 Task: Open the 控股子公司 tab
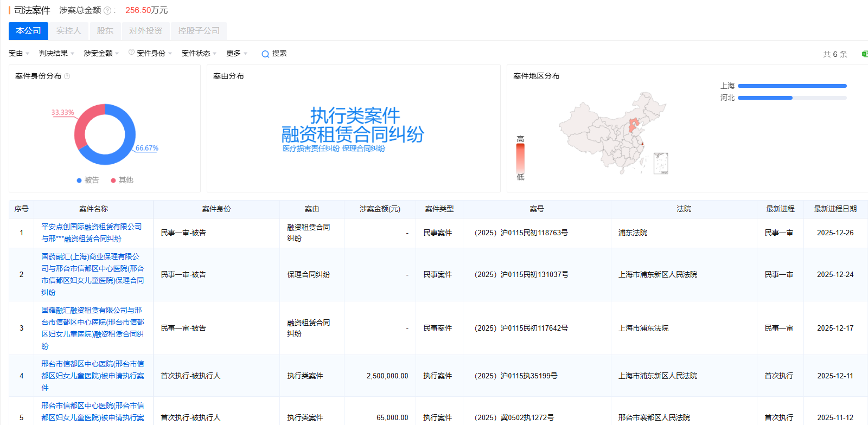point(199,31)
